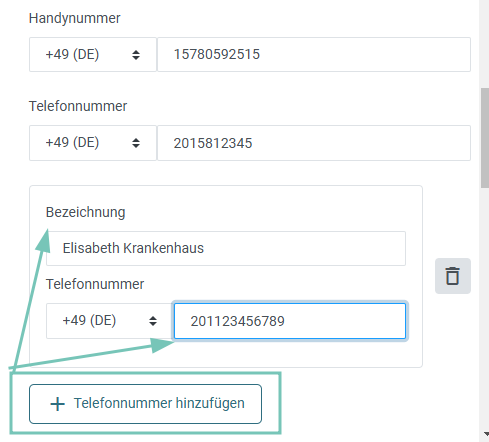Expand the +49 (DE) dropdown next to 201123456789

[110, 321]
